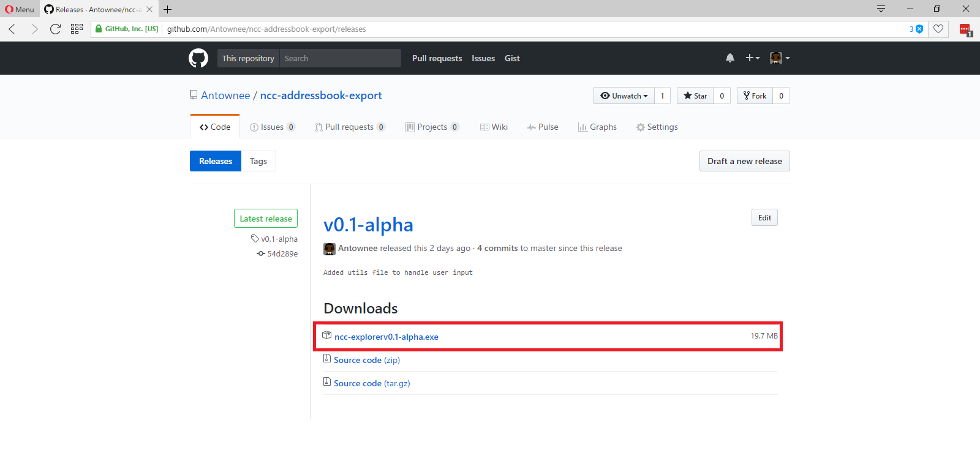Image resolution: width=980 pixels, height=453 pixels.
Task: Switch to the Settings tab
Action: (x=657, y=127)
